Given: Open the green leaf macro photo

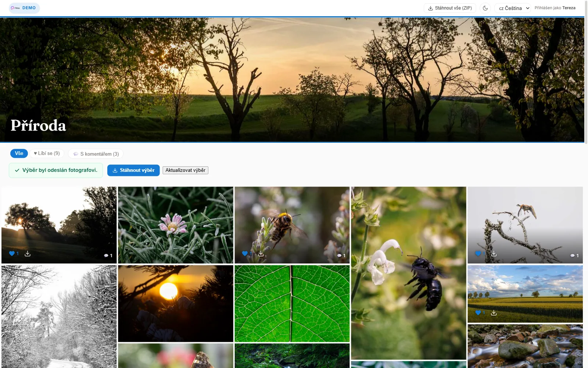Looking at the screenshot, I should [x=292, y=304].
